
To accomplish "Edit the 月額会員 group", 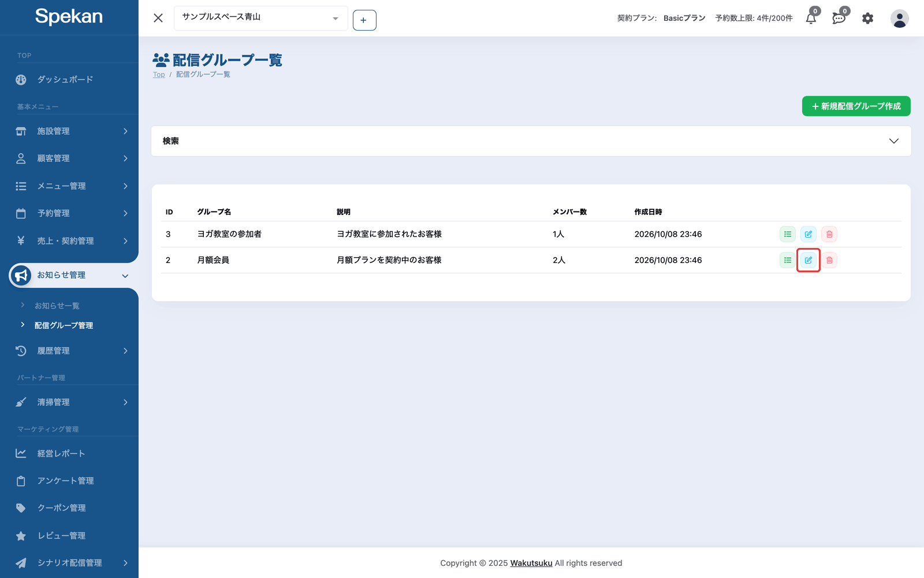I will (x=808, y=260).
